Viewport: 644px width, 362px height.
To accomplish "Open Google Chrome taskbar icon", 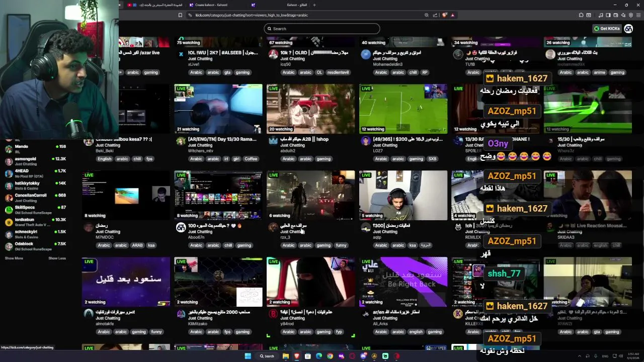I will coord(330,356).
